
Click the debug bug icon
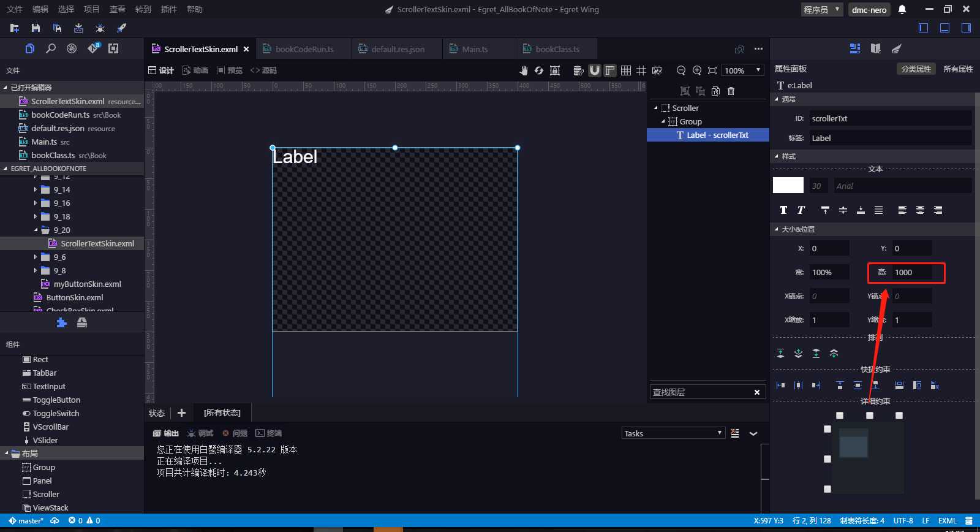click(100, 28)
